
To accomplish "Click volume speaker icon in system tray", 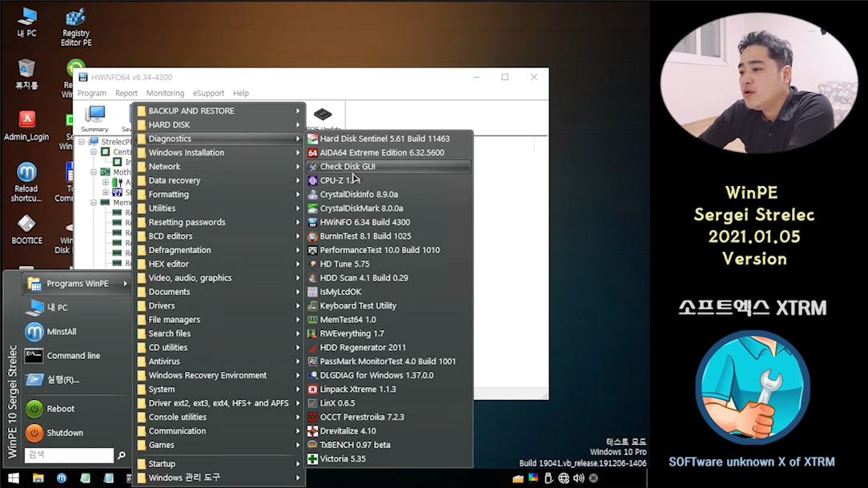I will [579, 478].
